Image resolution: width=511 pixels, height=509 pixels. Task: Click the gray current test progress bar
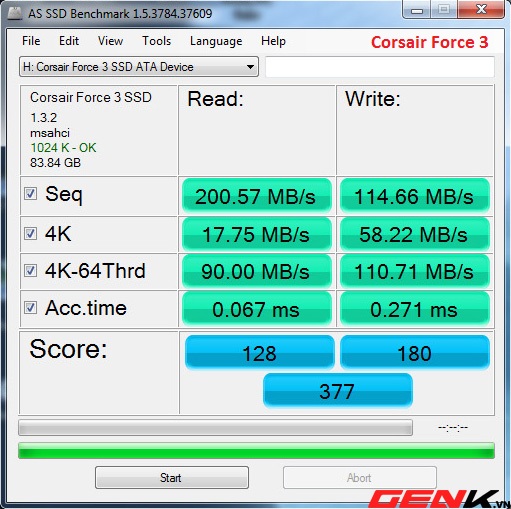215,428
